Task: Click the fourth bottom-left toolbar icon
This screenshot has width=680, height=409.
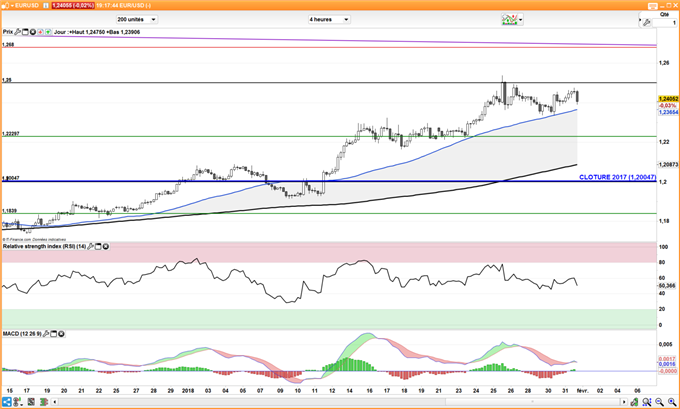Action: click(43, 402)
